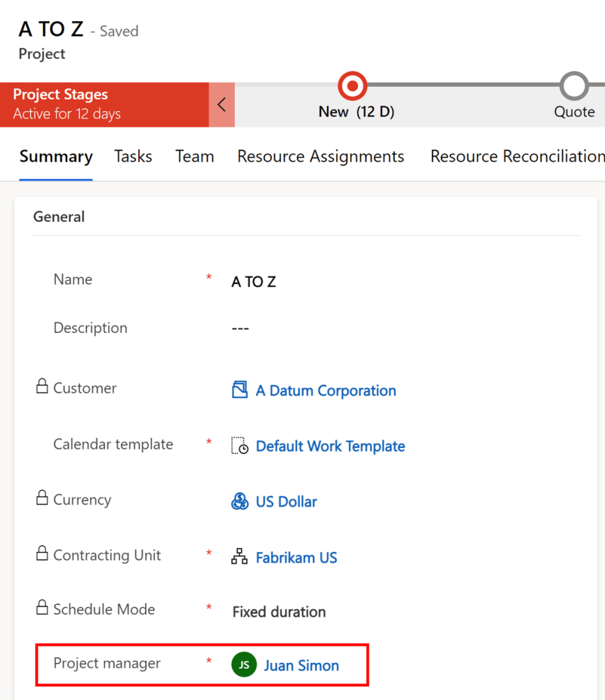The image size is (605, 700).
Task: Collapse the Project Stages chevron
Action: (x=221, y=105)
